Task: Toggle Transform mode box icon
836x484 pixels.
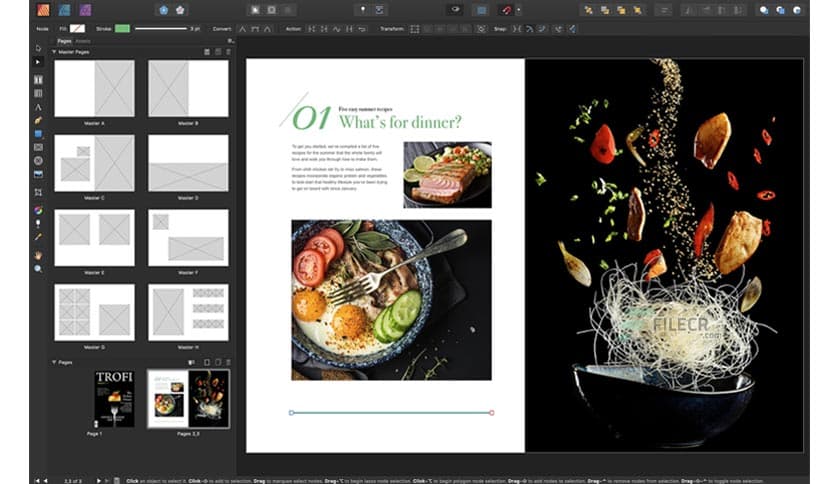Action: tap(415, 29)
